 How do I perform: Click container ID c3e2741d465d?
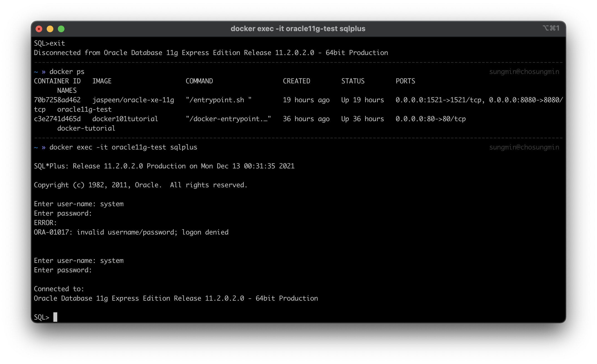tap(57, 119)
